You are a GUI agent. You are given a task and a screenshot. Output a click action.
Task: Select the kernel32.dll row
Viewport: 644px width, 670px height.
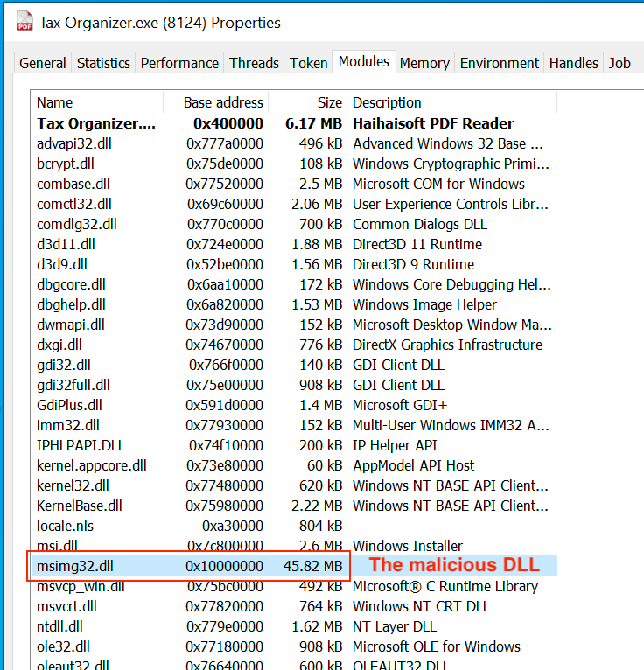[x=294, y=485]
